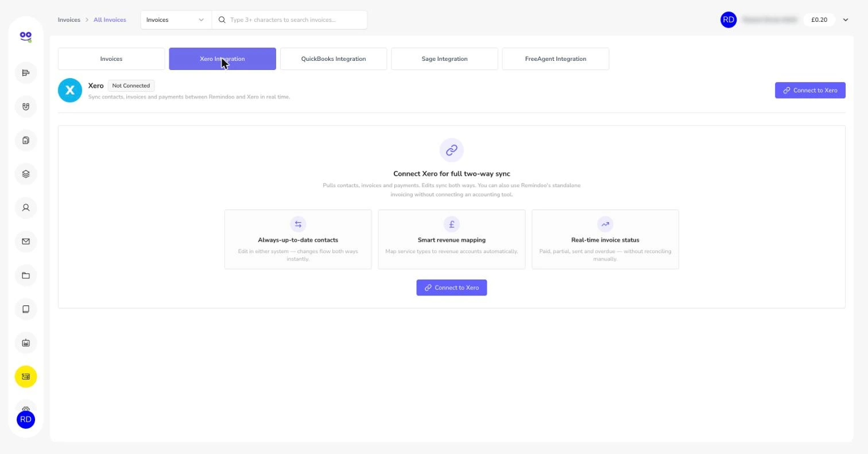This screenshot has width=868, height=454.
Task: Focus the invoice search input field
Action: 290,20
